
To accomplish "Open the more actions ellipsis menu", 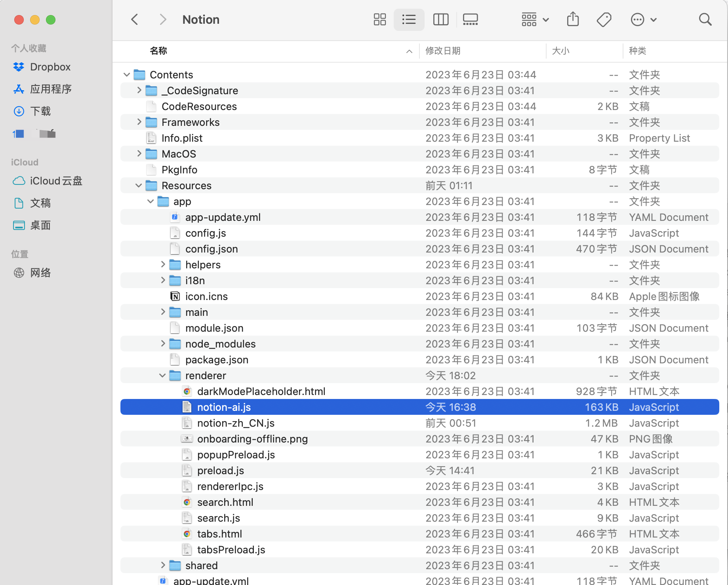I will [x=643, y=19].
